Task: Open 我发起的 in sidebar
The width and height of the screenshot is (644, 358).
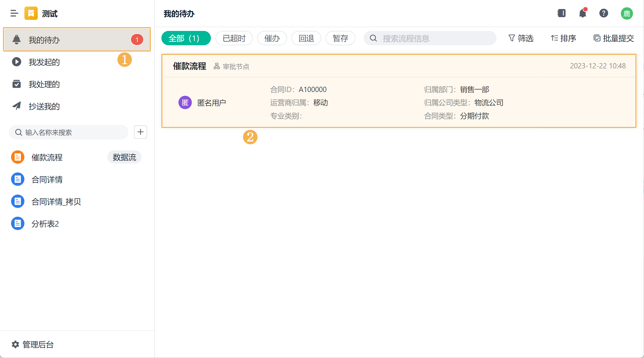Action: 44,62
